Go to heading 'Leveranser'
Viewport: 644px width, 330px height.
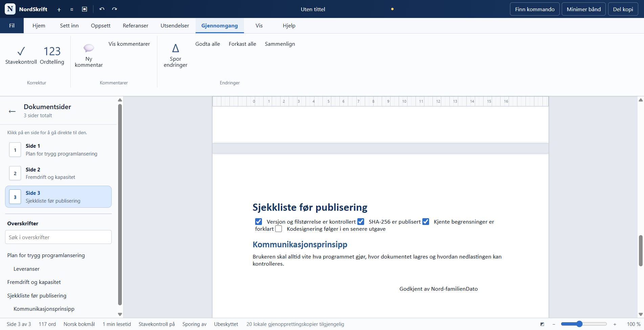click(26, 269)
